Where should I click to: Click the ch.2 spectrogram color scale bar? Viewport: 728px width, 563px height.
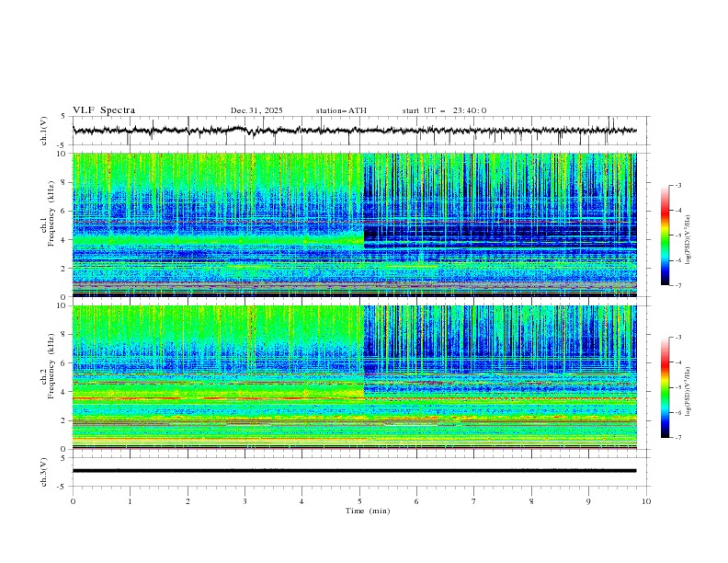[665, 387]
